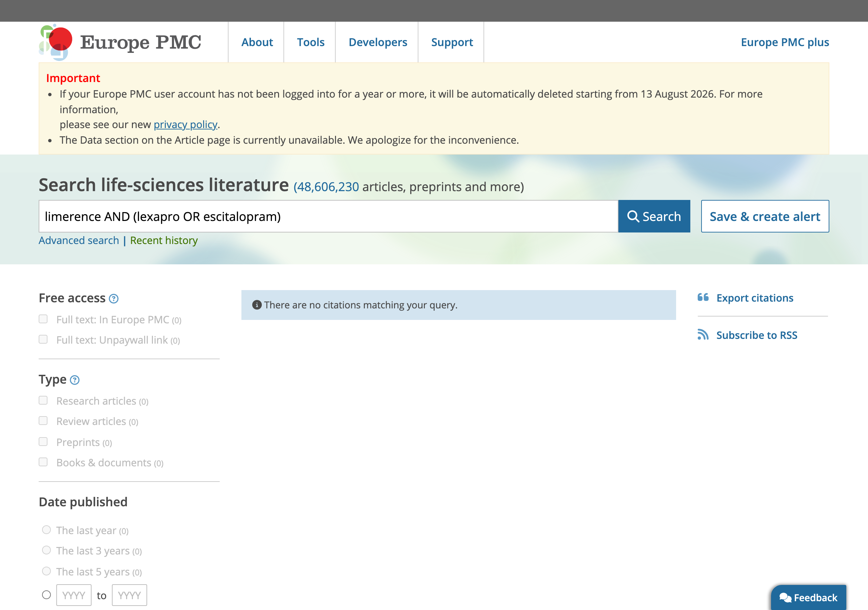Click the RSS feed icon
Image resolution: width=868 pixels, height=610 pixels.
pos(703,334)
